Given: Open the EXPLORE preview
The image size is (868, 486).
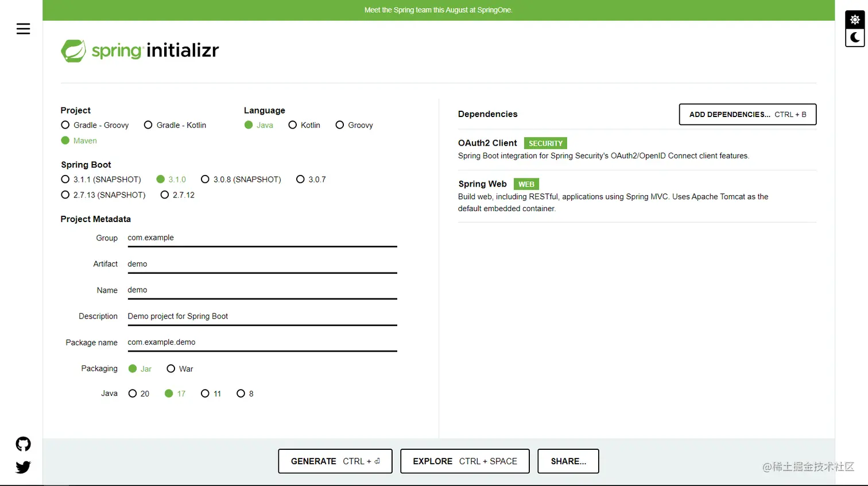Looking at the screenshot, I should pos(464,461).
